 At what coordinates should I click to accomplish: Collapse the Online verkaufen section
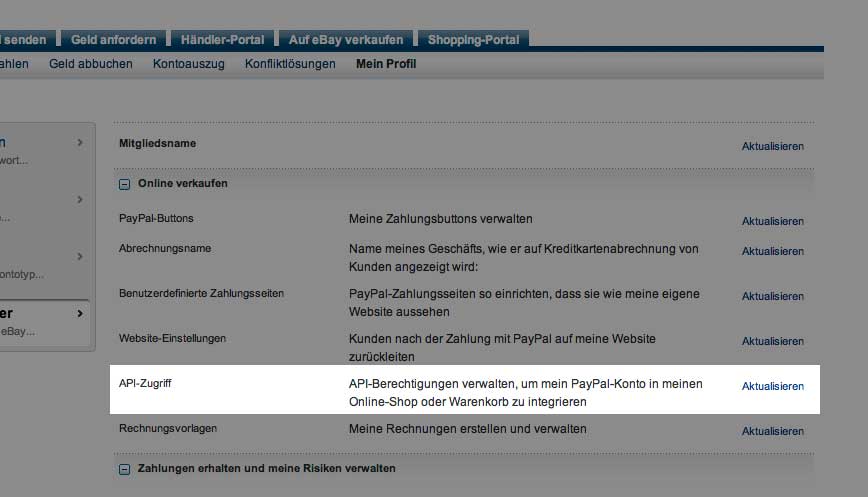coord(125,184)
